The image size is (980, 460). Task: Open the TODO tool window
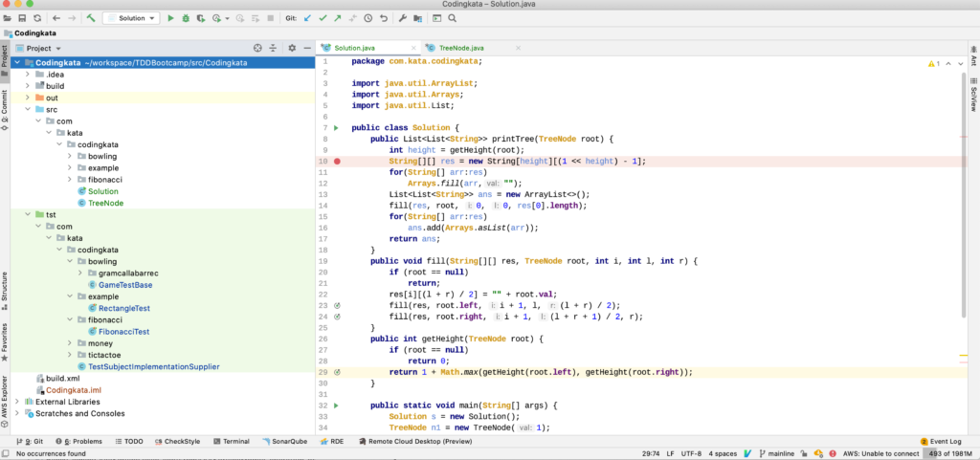pyautogui.click(x=129, y=441)
